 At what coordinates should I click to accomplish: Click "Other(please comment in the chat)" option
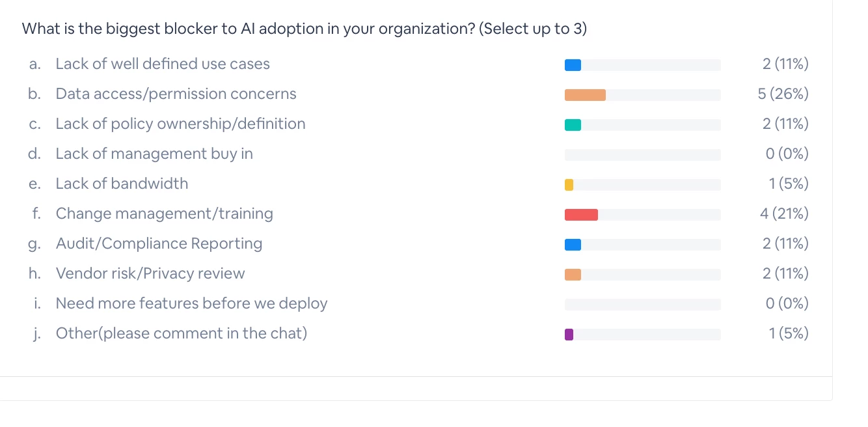[x=181, y=333]
